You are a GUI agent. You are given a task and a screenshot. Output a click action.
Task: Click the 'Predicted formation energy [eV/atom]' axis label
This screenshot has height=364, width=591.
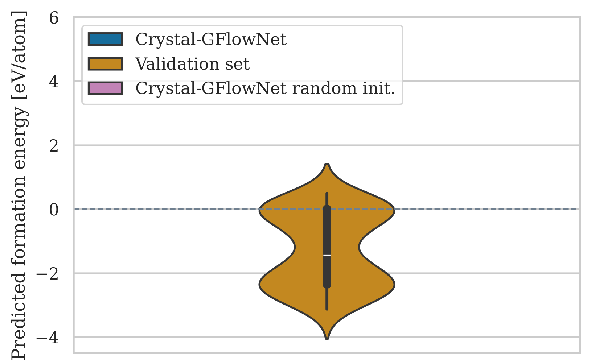19,185
